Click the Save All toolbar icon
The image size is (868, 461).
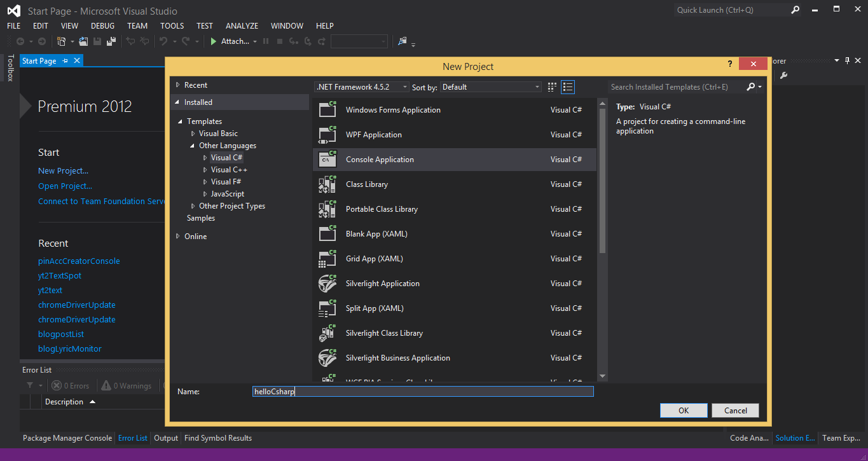tap(111, 41)
